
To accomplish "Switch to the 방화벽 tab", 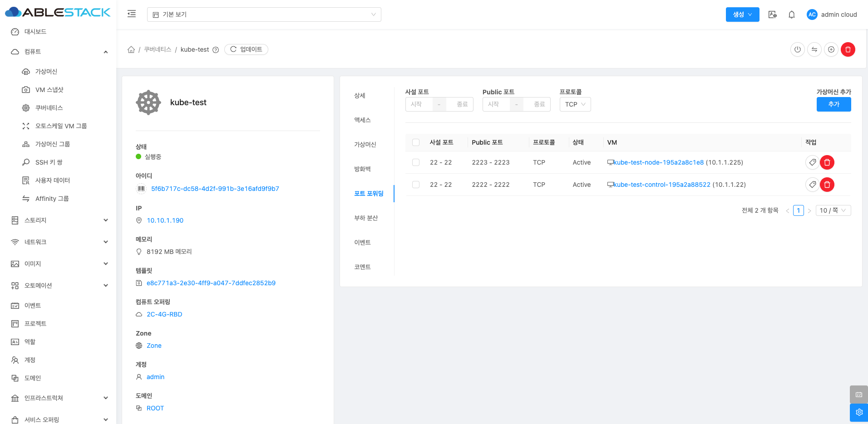I will pos(362,169).
